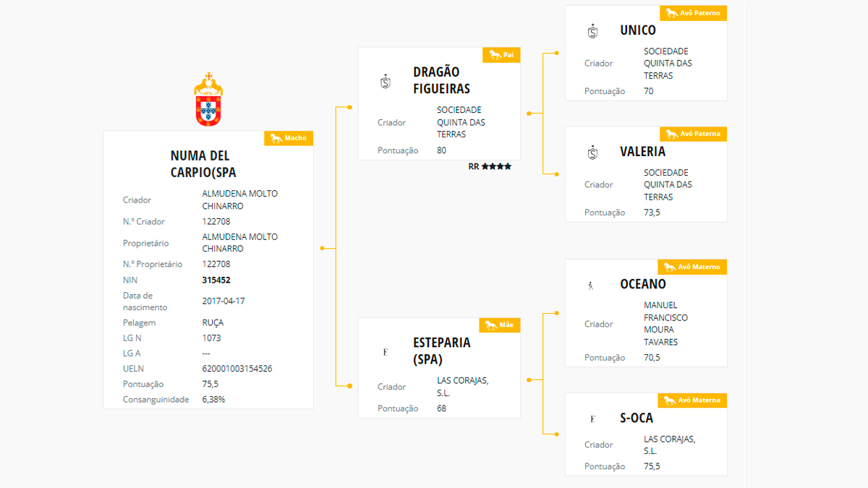
Task: Click the Avô Materno badge
Action: (x=692, y=267)
